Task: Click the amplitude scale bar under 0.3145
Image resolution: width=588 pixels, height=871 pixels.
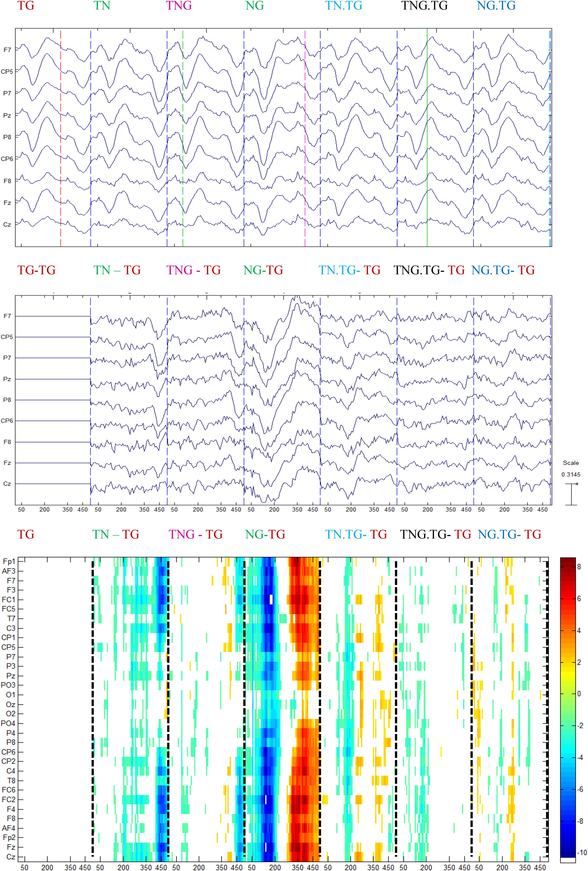Action: coord(571,494)
